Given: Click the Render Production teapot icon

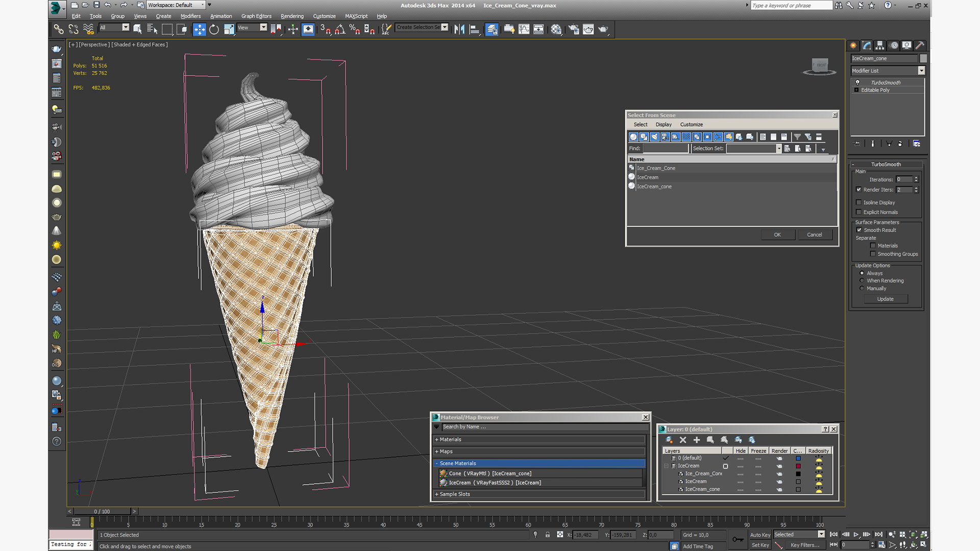Looking at the screenshot, I should click(603, 29).
